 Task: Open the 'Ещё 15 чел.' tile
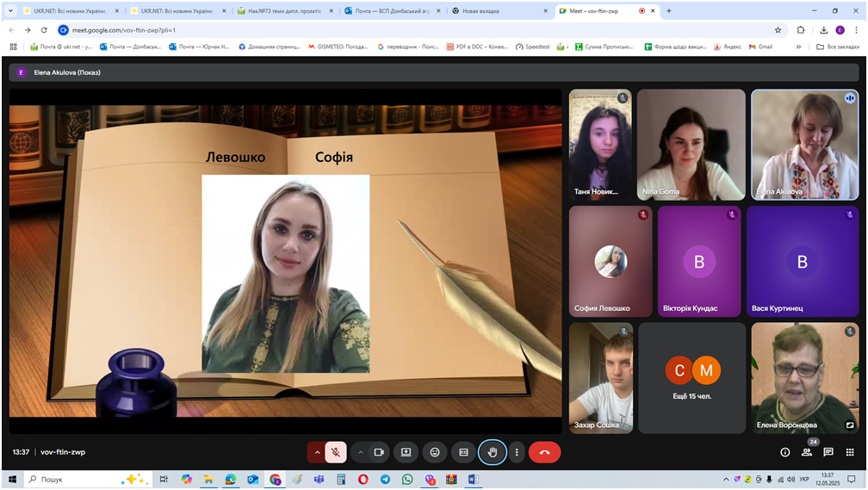[691, 378]
